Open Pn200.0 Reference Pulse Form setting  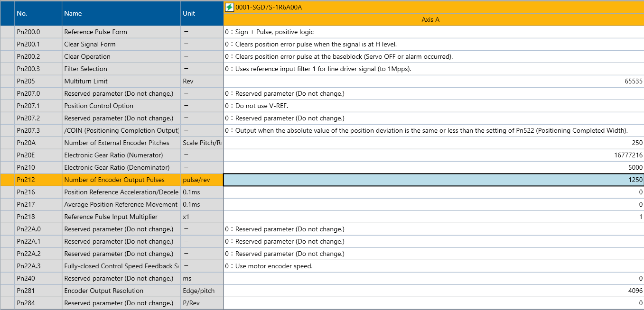pos(433,32)
